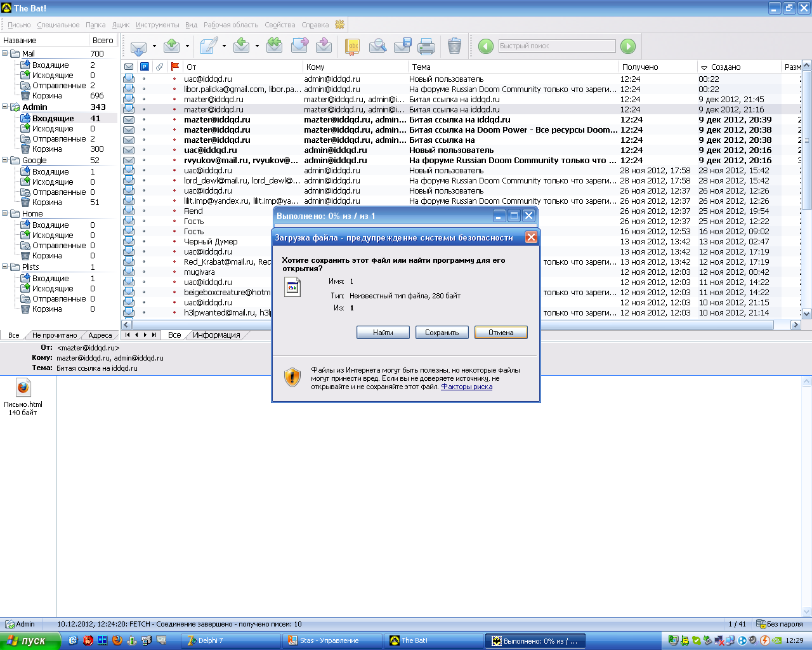Collapse the Plists account tree node
This screenshot has height=650, width=812.
pyautogui.click(x=5, y=267)
